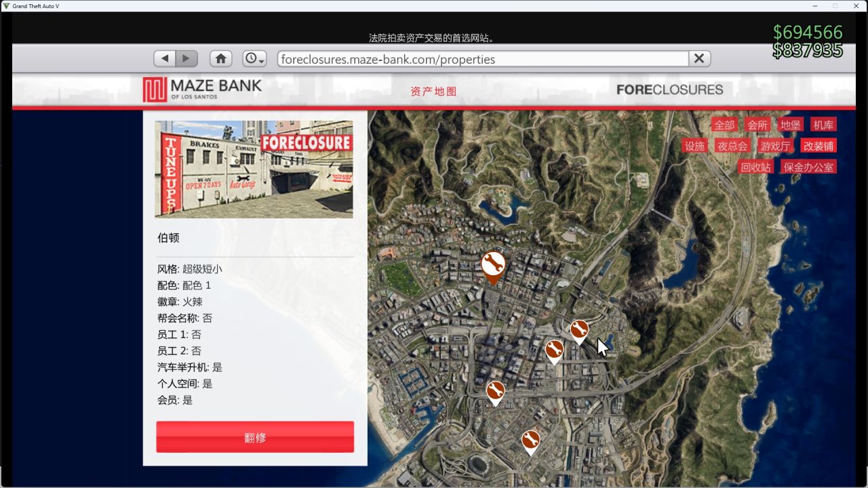This screenshot has height=488, width=868.
Task: Filter the map by 机库
Action: pos(824,125)
